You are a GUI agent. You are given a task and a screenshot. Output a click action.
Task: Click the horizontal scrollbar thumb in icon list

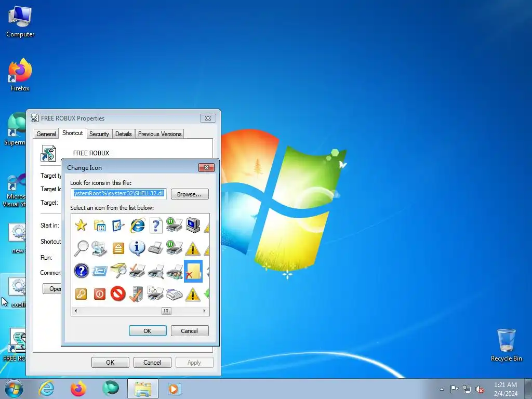166,311
